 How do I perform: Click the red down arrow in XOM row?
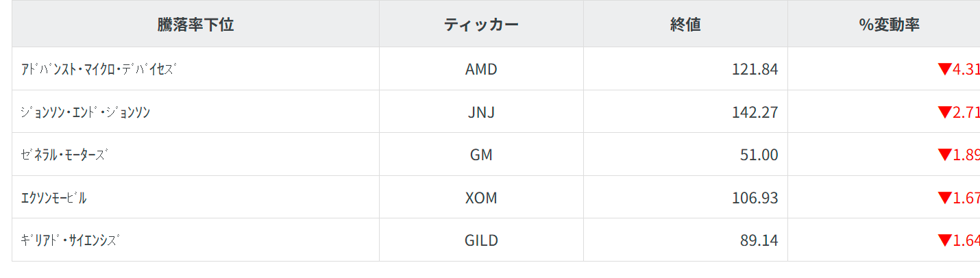(945, 198)
